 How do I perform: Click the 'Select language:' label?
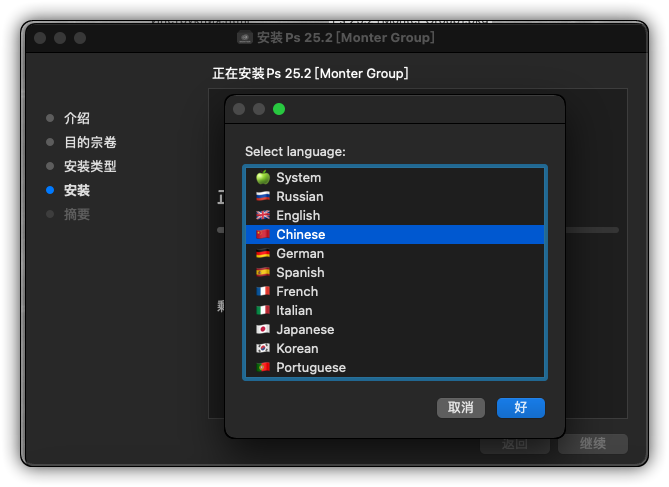pyautogui.click(x=295, y=152)
